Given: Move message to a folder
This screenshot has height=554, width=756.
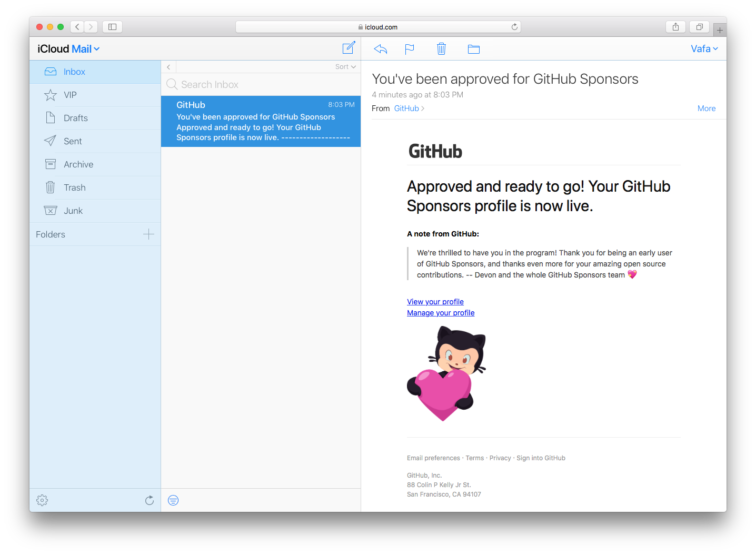Looking at the screenshot, I should (474, 49).
